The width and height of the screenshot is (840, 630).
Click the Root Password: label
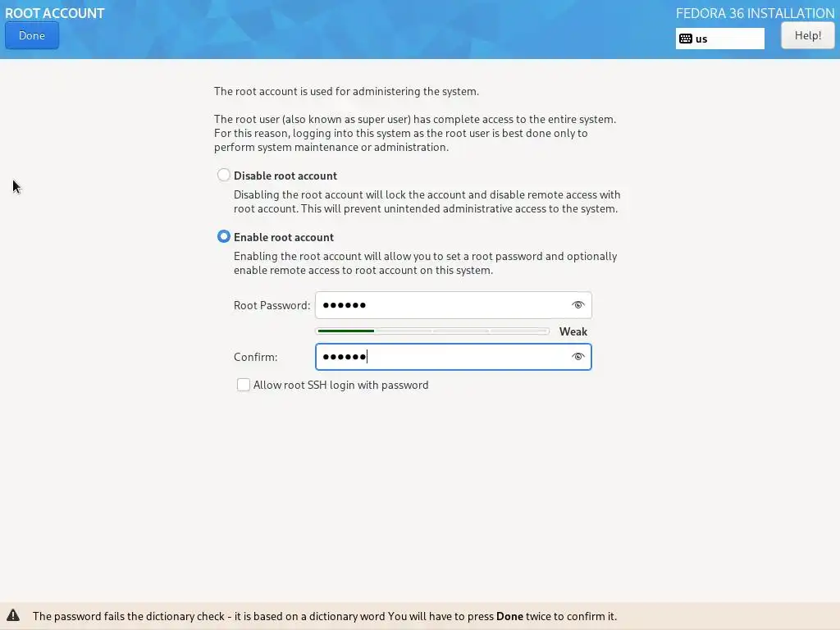pyautogui.click(x=272, y=305)
